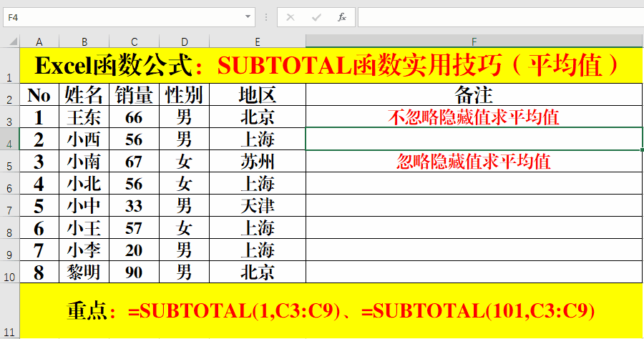Select column E header
Viewport: 644px width, 339px height.
[258, 41]
